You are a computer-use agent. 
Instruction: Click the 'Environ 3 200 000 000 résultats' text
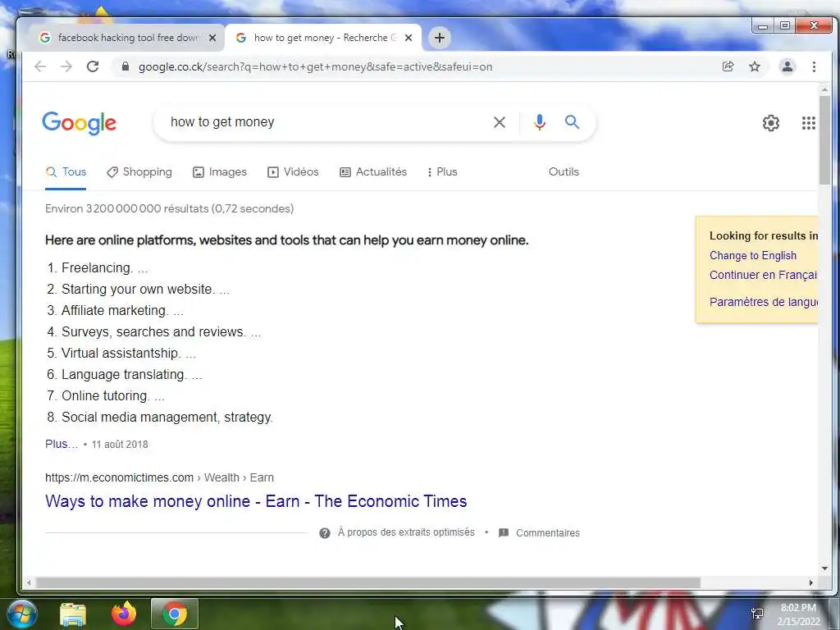click(x=169, y=208)
